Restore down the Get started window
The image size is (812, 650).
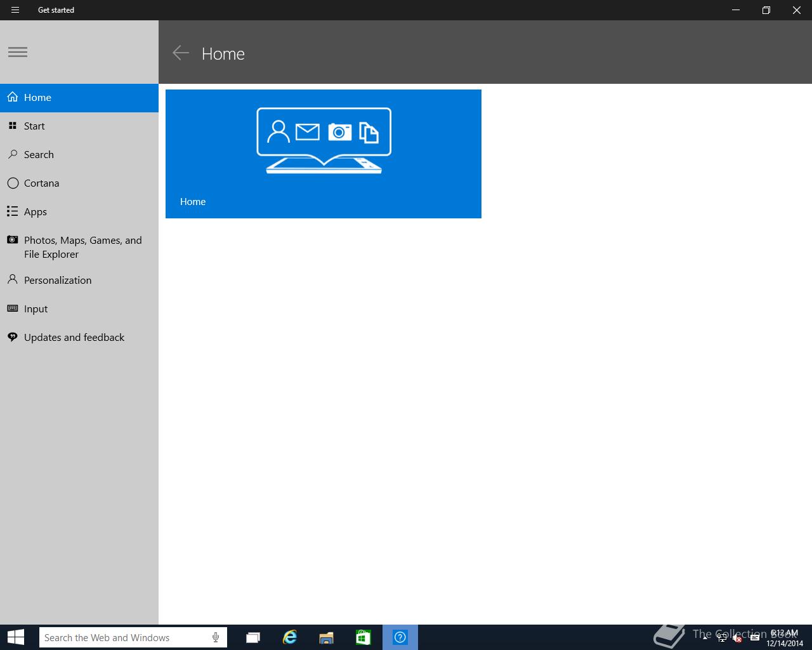[x=766, y=10]
